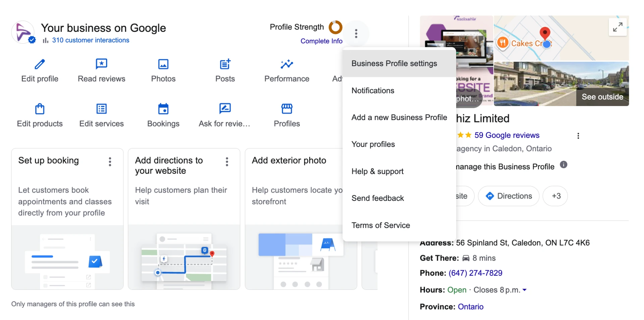
Task: Open the Posts icon
Action: 225,64
